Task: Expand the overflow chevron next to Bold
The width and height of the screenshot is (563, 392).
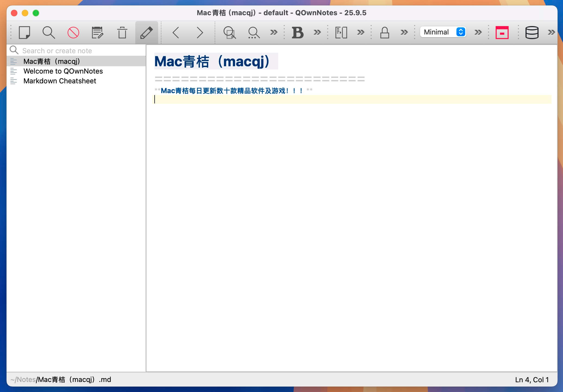Action: (317, 32)
